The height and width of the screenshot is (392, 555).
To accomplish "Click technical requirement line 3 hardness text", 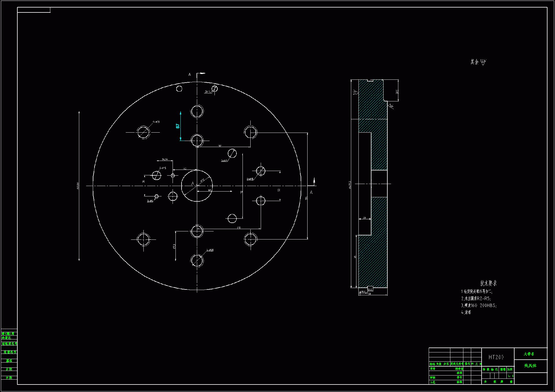I will (479, 305).
